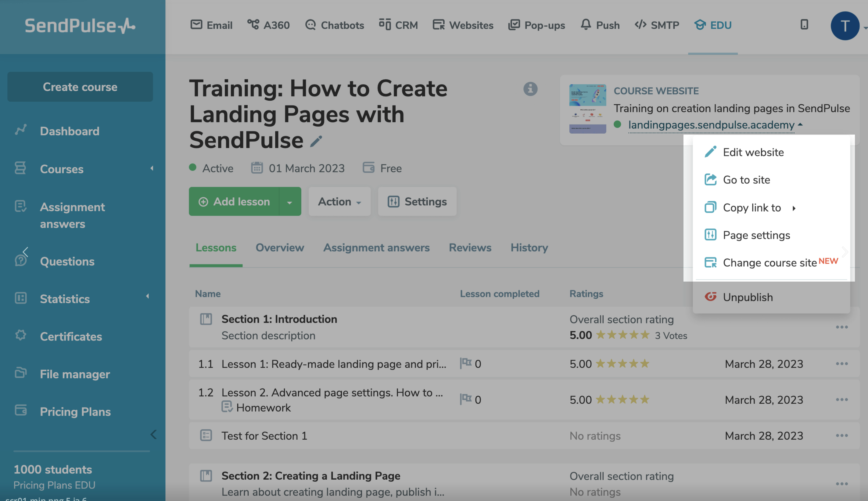Open Questions in the sidebar

tap(67, 261)
